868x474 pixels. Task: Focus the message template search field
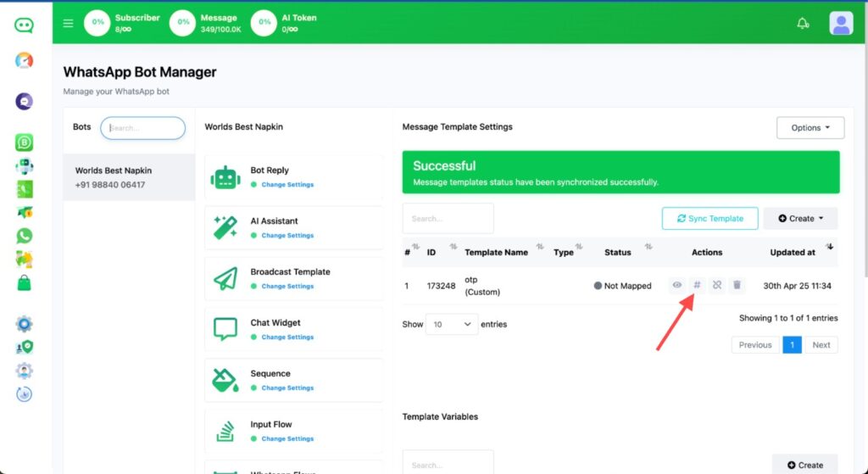(448, 218)
